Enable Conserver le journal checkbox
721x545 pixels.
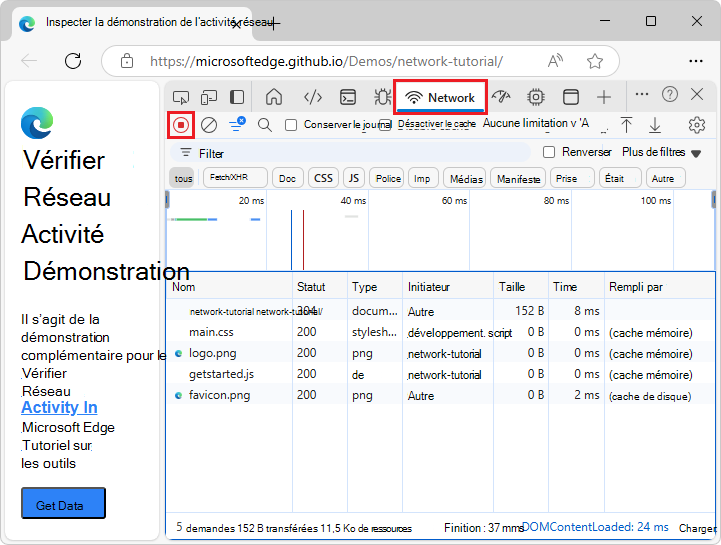291,125
